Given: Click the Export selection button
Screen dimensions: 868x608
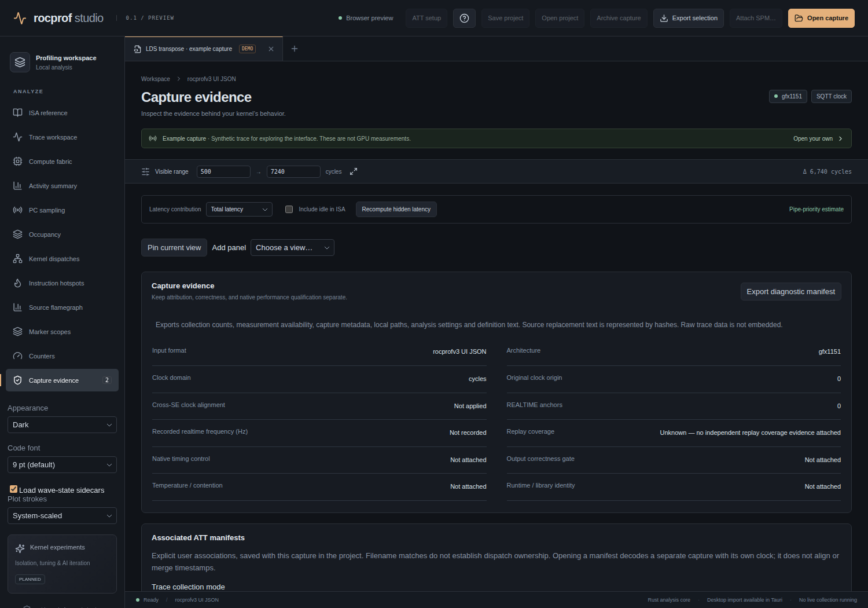Looking at the screenshot, I should pos(689,18).
